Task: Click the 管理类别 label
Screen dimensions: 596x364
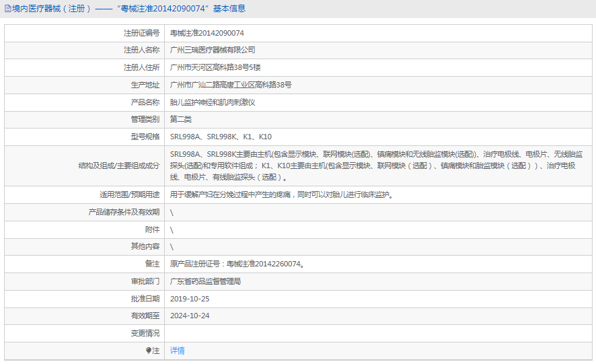Action: click(145, 119)
